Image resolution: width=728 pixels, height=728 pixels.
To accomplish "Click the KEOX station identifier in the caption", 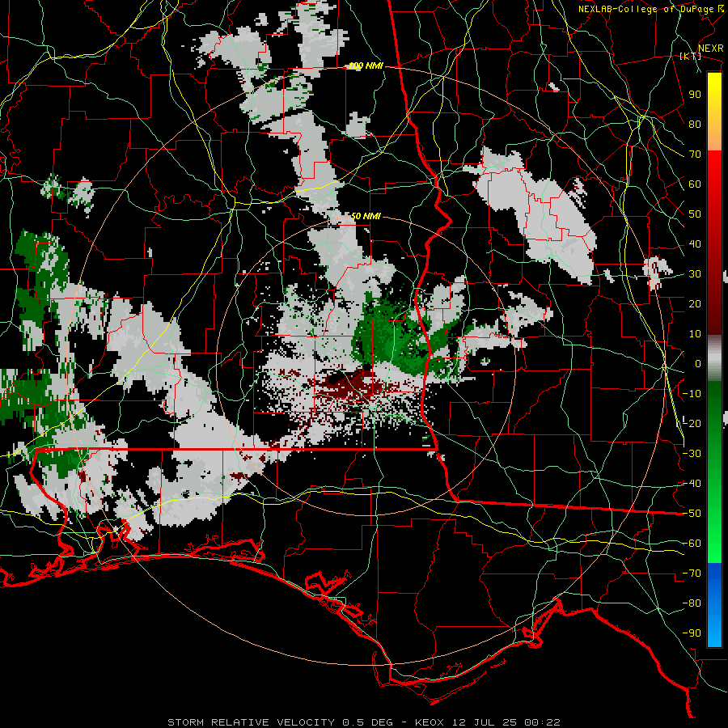I will pyautogui.click(x=430, y=722).
